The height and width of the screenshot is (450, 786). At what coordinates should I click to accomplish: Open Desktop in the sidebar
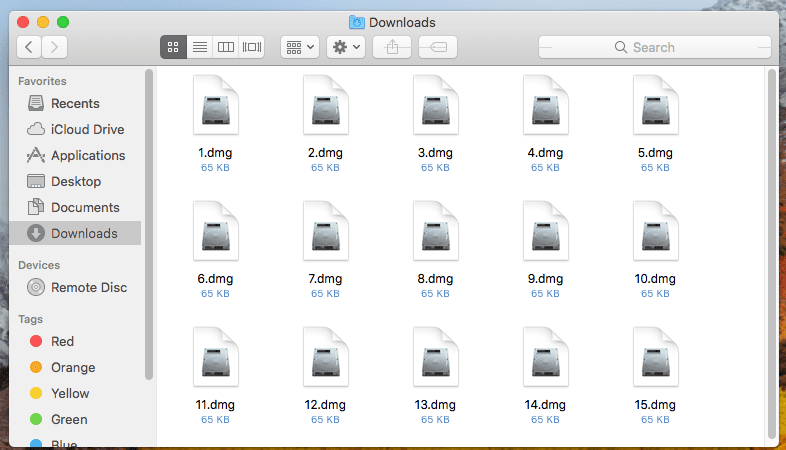(x=75, y=181)
